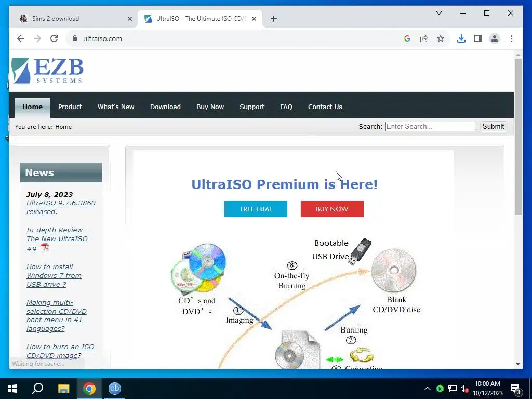532x399 pixels.
Task: Go back with the browser back arrow
Action: pos(21,38)
